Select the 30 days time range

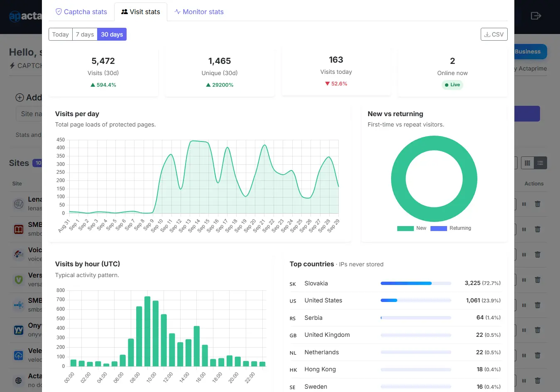pos(112,34)
